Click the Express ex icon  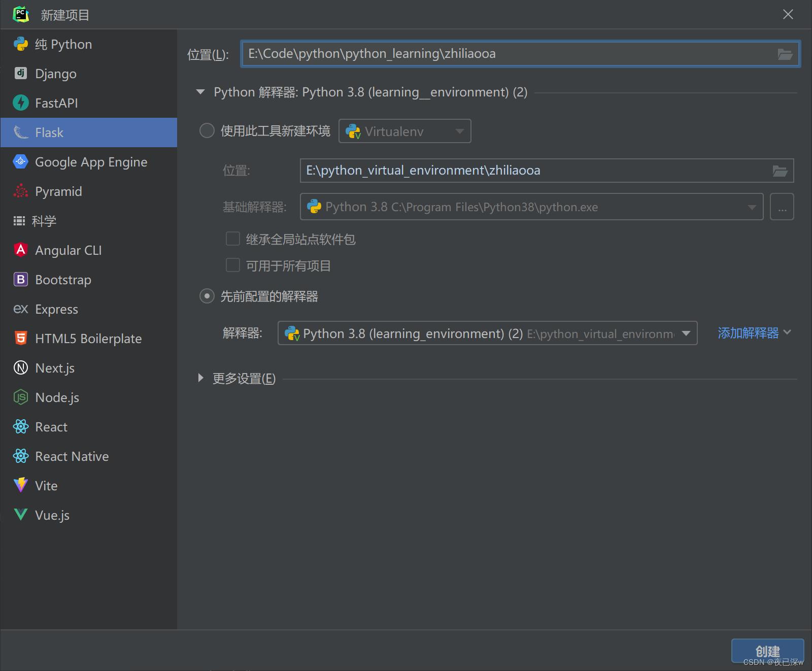(x=21, y=309)
